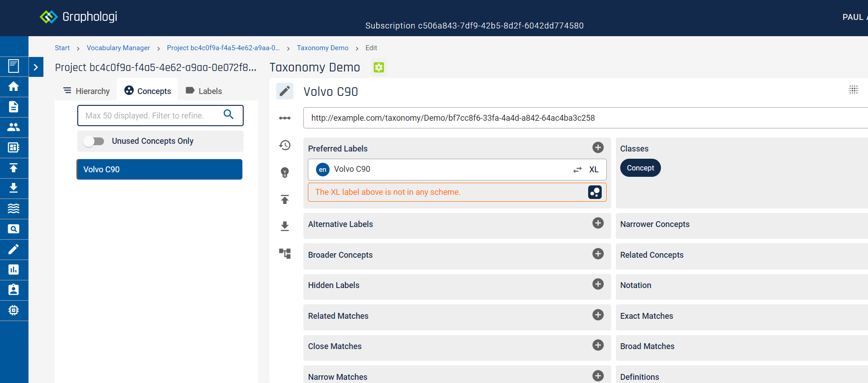
Task: Open the search-in-page icon in the sidebar
Action: 14,229
